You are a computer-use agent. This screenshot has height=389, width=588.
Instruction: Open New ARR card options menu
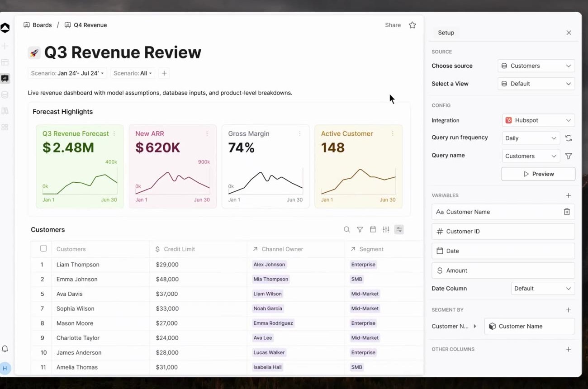tap(207, 133)
